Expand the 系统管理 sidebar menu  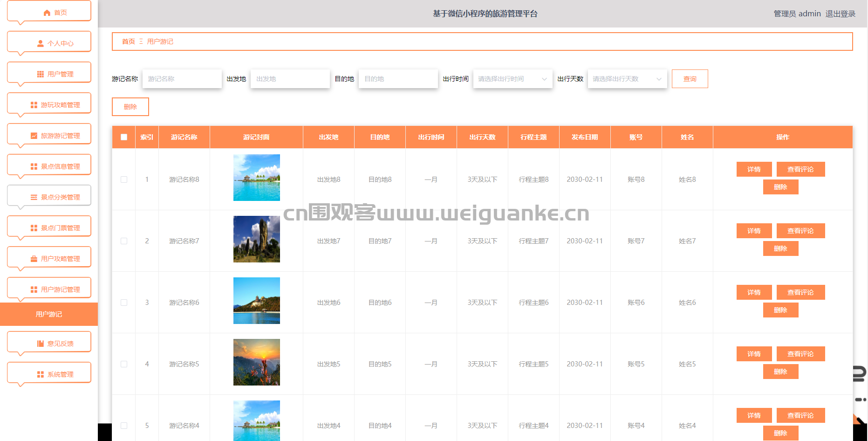point(49,374)
